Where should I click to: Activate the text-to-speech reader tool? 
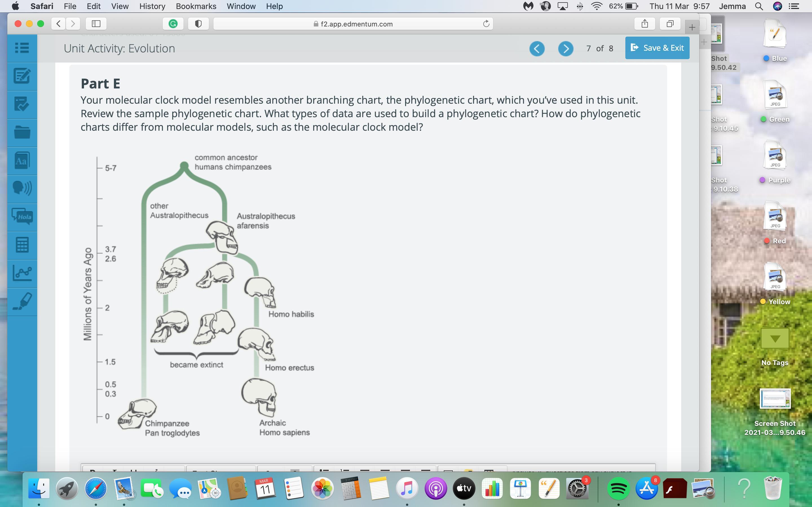(x=22, y=188)
